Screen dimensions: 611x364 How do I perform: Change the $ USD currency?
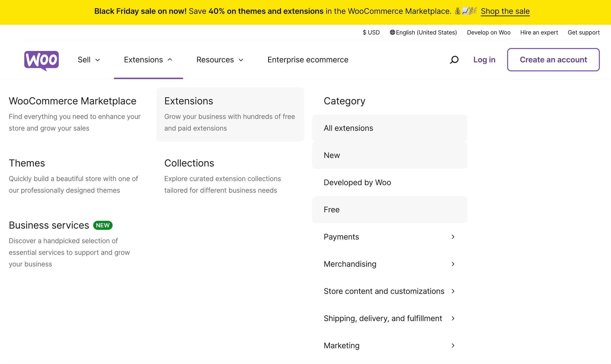click(371, 32)
